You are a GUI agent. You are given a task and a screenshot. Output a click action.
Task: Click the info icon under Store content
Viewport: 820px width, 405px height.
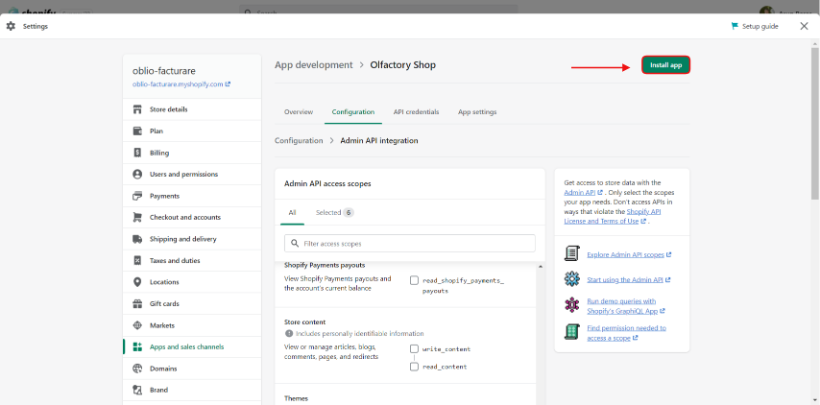point(289,333)
